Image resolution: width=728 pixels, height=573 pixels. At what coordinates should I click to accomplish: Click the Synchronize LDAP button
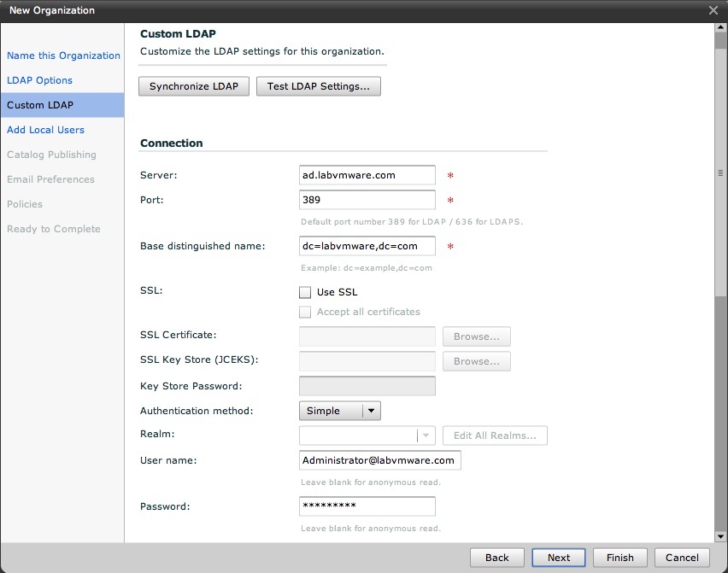pos(194,86)
